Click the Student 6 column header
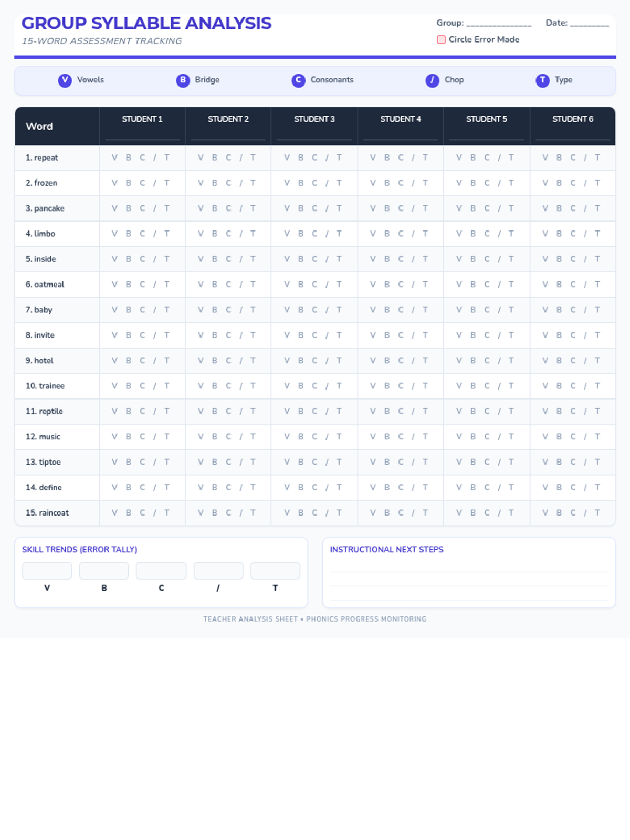 (572, 119)
